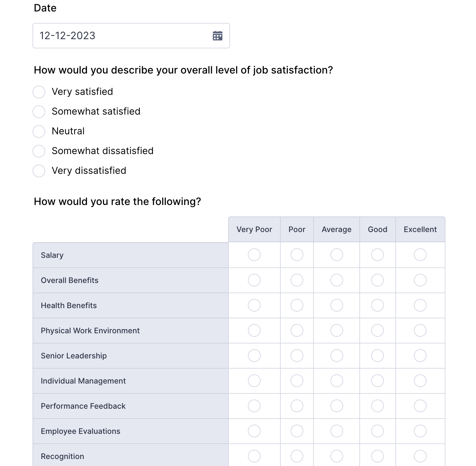
Task: Rate Senior Leadership as Excellent
Action: 420,356
